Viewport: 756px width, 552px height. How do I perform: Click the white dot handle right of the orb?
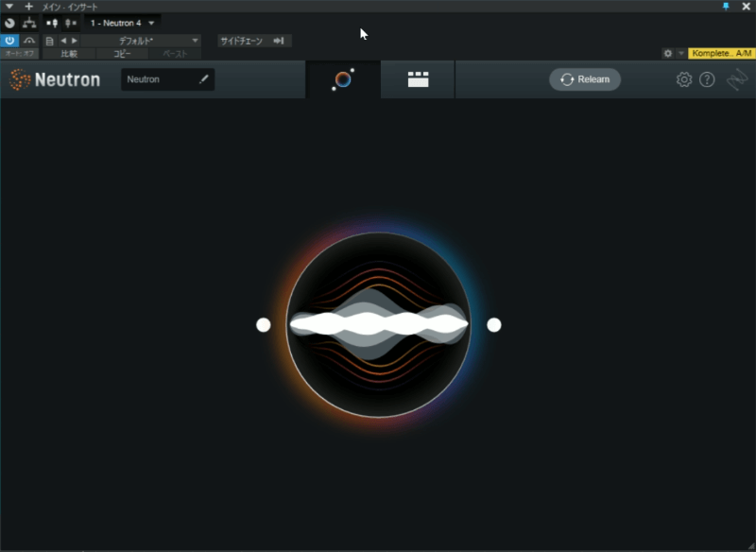pos(493,325)
